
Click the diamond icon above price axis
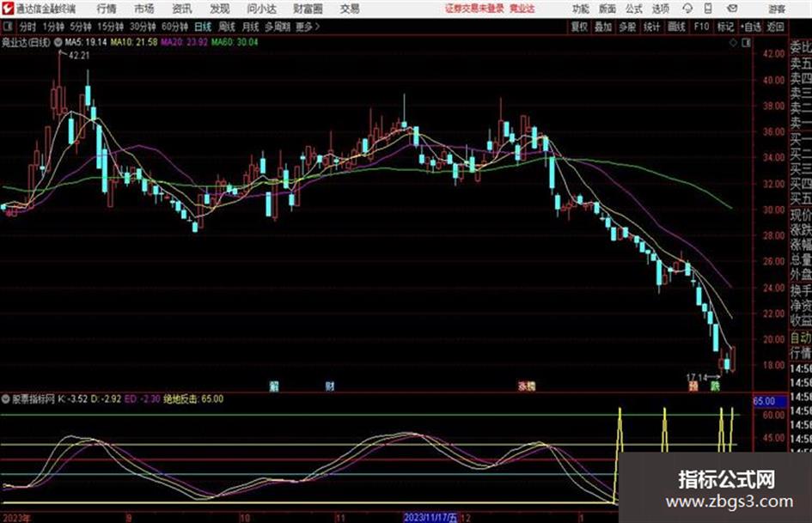tap(733, 43)
